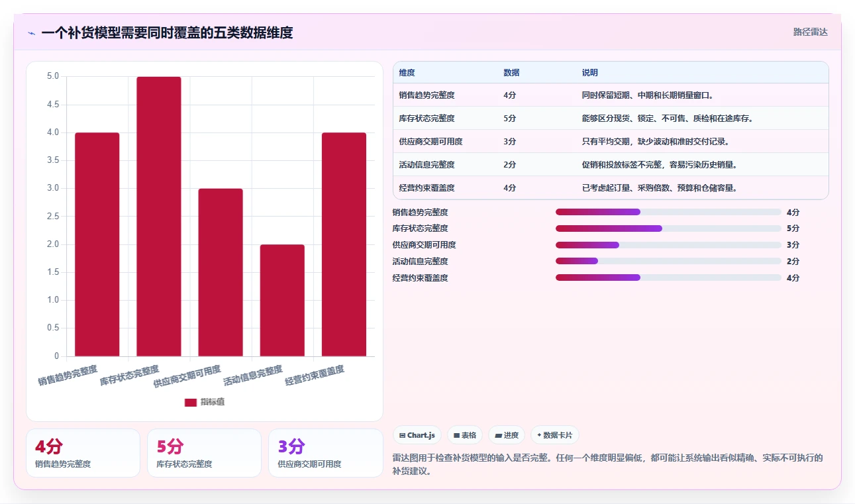Click the 说明 column header

(589, 73)
